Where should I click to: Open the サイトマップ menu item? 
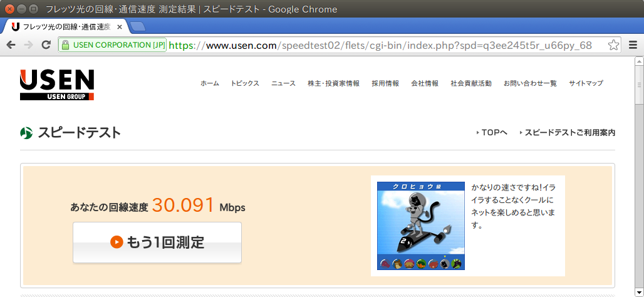[x=586, y=83]
